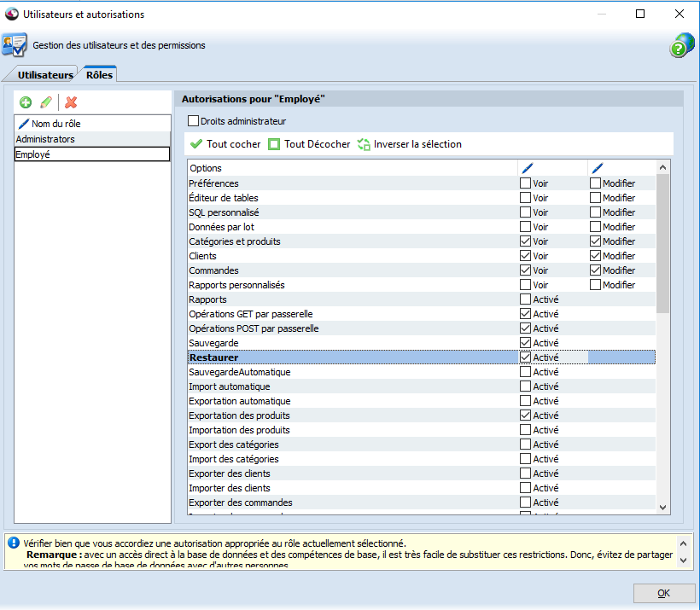Select the Export des catégories row
Screen dimensions: 700x610
422,444
